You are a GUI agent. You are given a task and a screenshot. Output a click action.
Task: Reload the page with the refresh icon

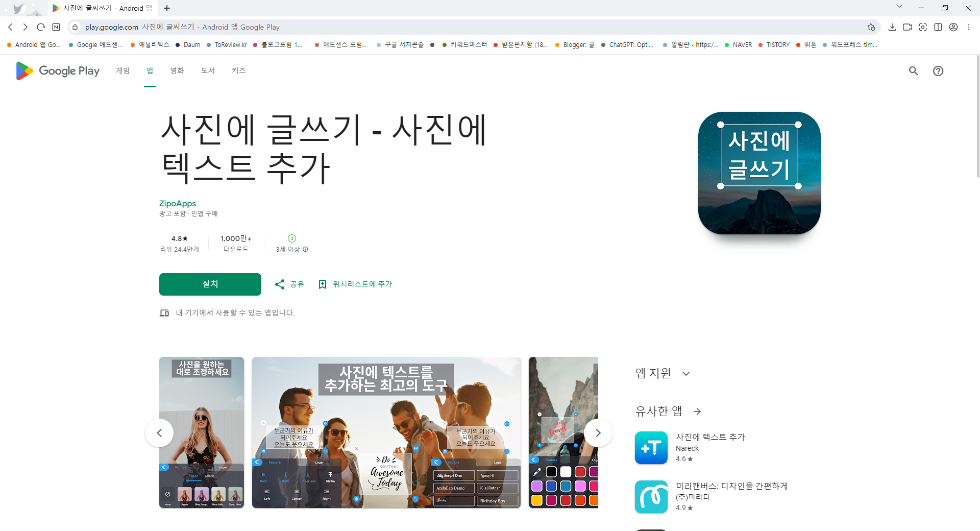(x=41, y=27)
